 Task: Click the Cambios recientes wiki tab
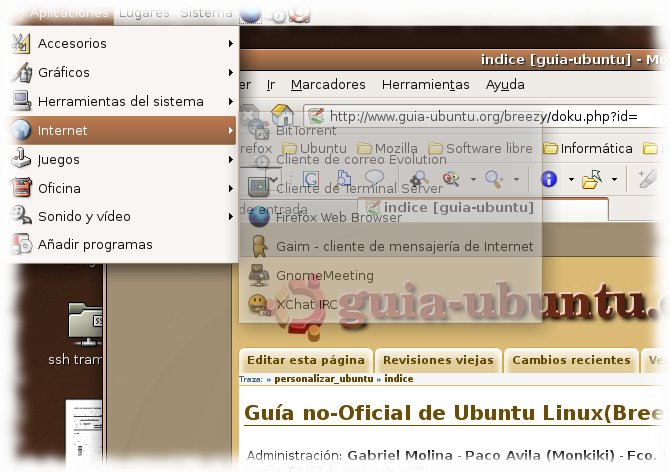coord(571,360)
